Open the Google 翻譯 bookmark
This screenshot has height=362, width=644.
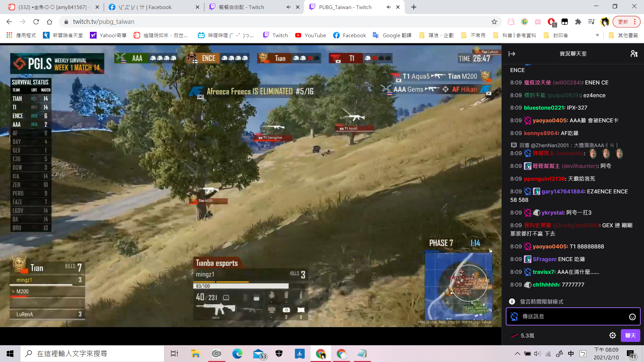pos(392,35)
